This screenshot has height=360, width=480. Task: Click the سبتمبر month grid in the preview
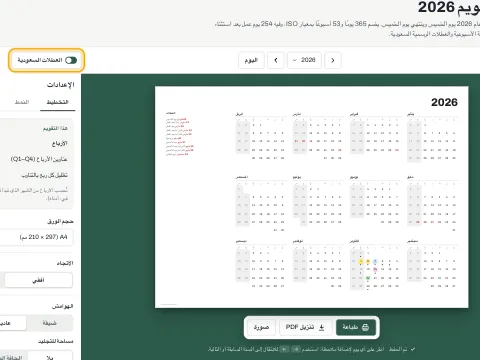(x=432, y=264)
